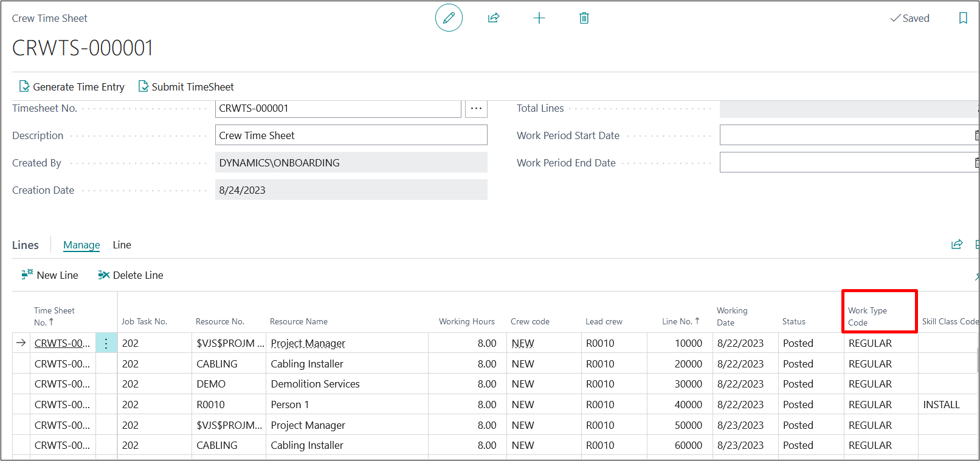This screenshot has height=461, width=980.
Task: Click the Description field
Action: tap(351, 135)
